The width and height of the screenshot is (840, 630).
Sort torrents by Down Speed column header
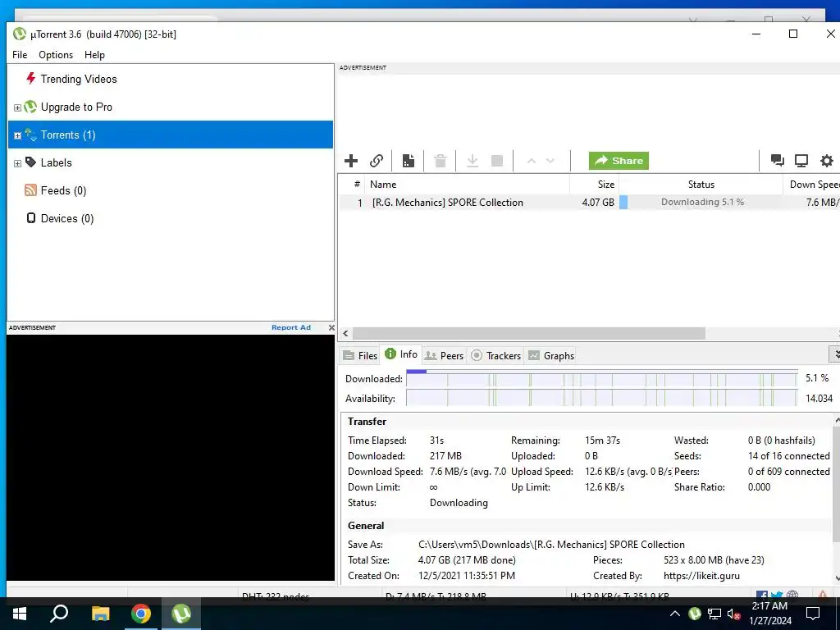[811, 185]
